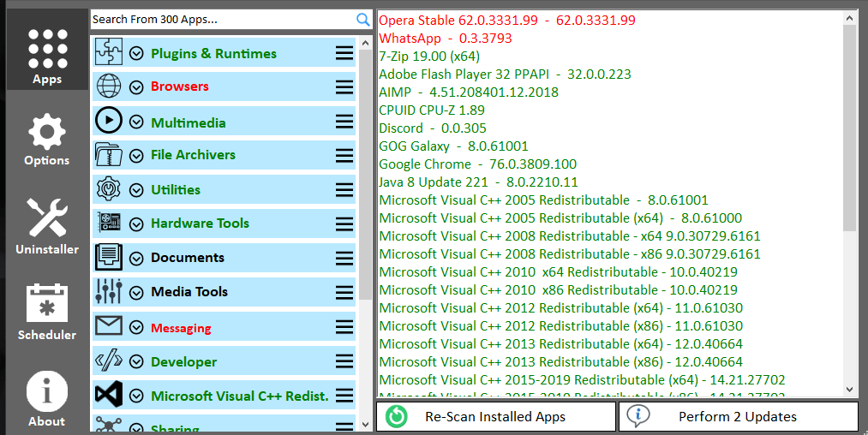Open the Hardware Tools hamburger menu
This screenshot has height=435, width=868.
click(344, 224)
